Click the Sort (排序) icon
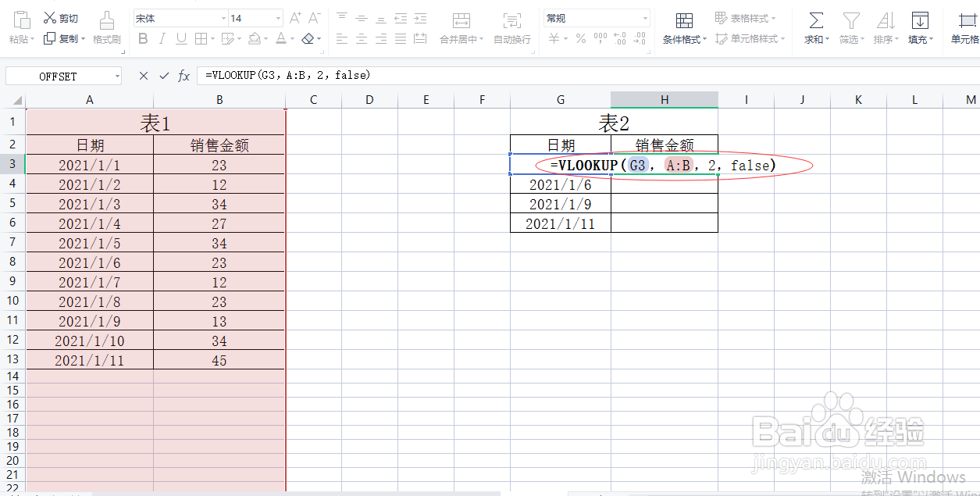The image size is (980, 496). 886,20
